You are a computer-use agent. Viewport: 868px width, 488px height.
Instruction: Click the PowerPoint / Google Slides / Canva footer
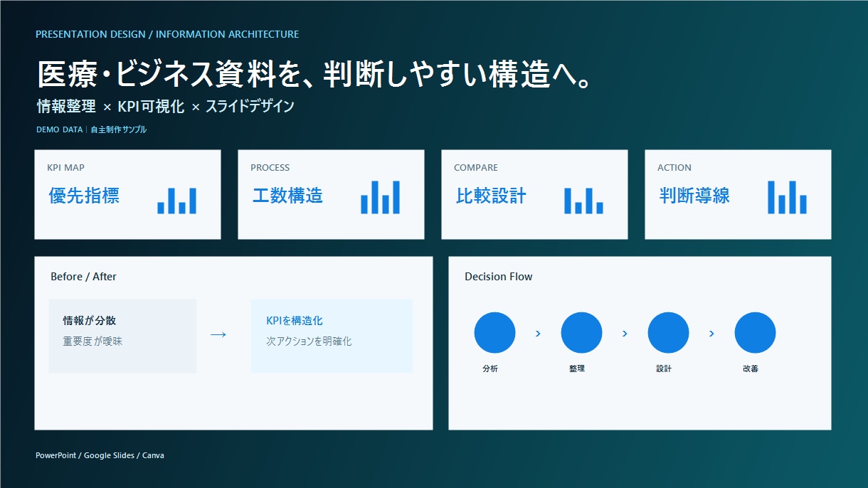100,455
